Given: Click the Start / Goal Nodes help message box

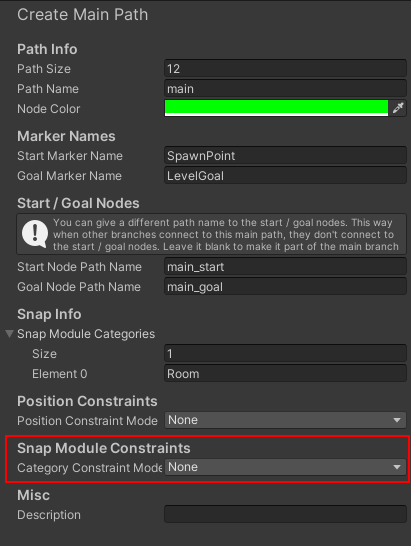Looking at the screenshot, I should coord(211,234).
